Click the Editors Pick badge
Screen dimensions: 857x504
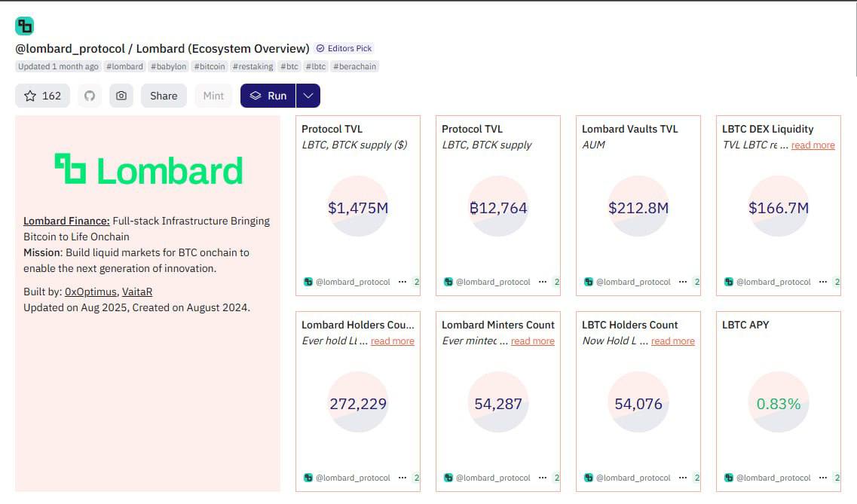coord(344,48)
